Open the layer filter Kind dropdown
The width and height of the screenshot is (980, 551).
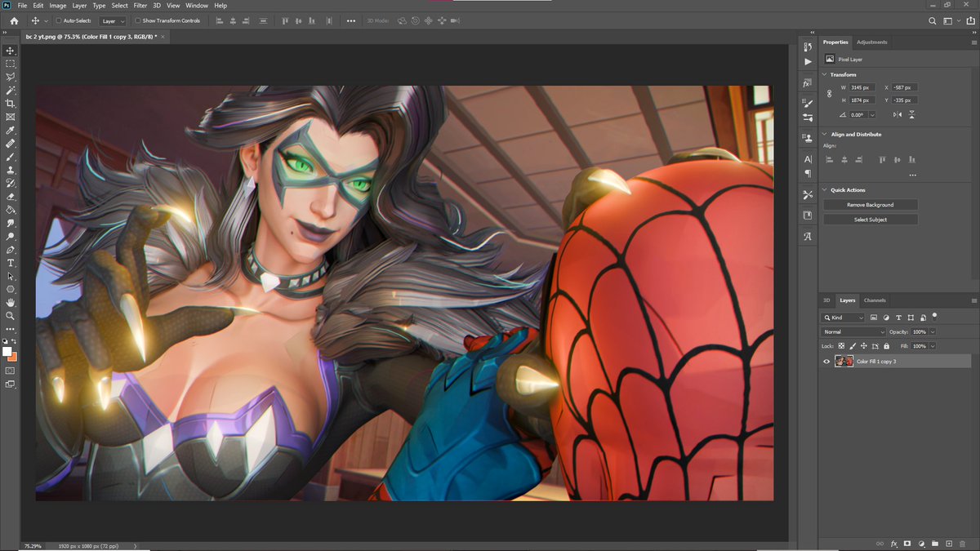843,318
